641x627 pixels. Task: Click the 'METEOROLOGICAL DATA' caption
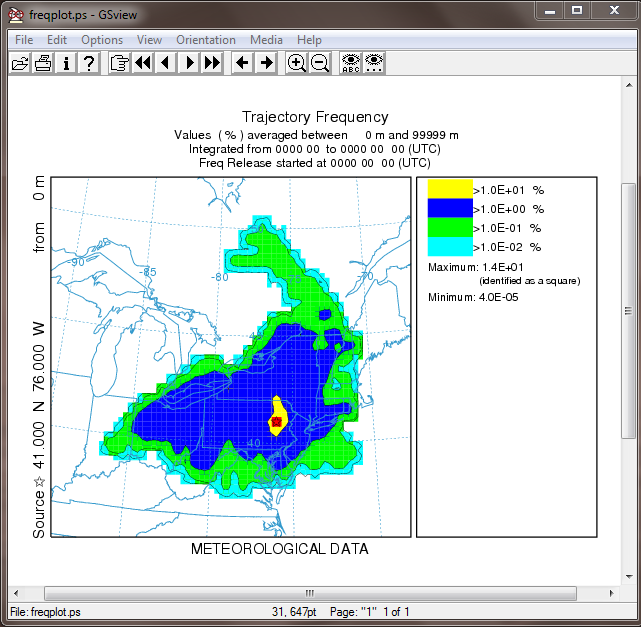tap(280, 549)
